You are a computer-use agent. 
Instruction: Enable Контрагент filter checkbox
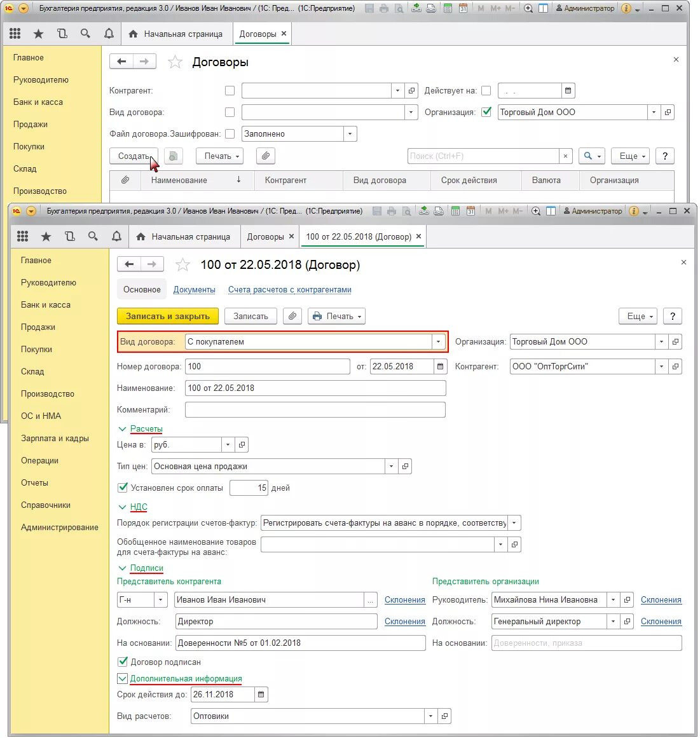coord(230,90)
